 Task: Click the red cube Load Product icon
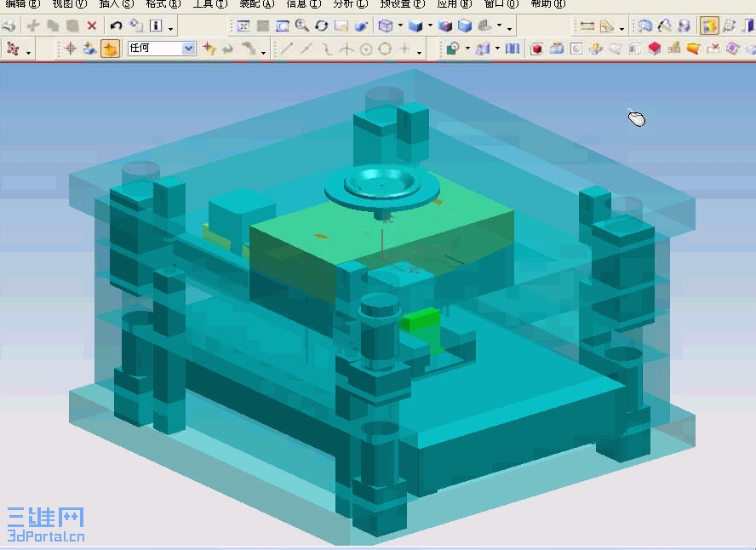click(x=536, y=49)
